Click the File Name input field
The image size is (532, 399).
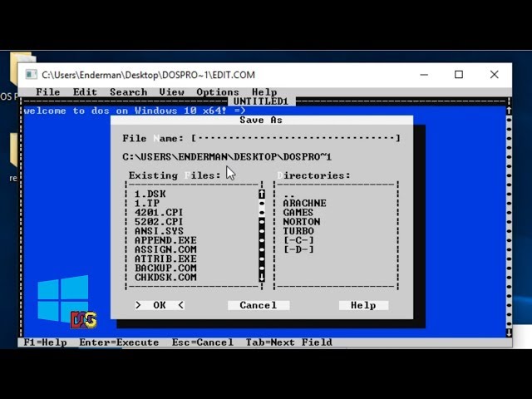pyautogui.click(x=296, y=138)
